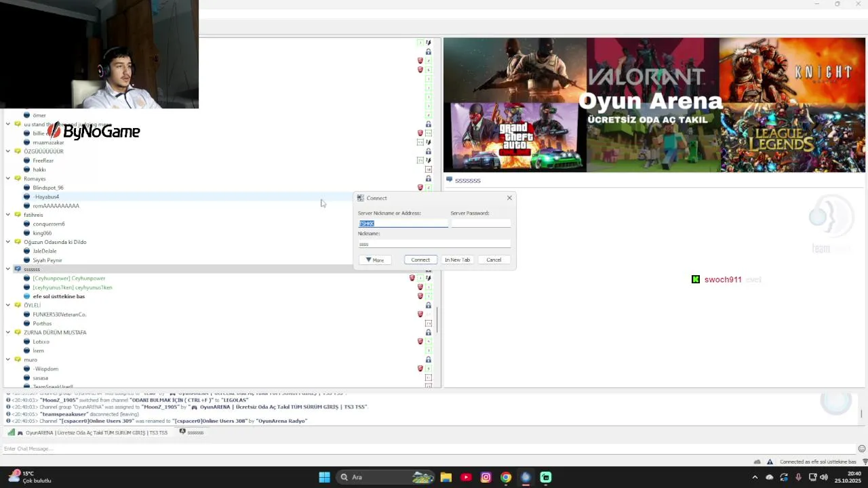This screenshot has height=488, width=868.
Task: Select user conquerorrs6
Action: [x=49, y=224]
